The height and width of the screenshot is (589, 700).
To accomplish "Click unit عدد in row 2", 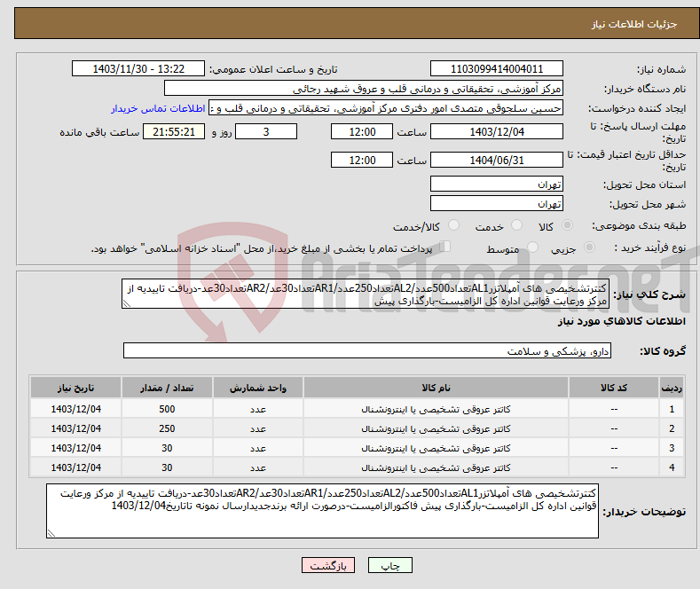I will tap(257, 428).
